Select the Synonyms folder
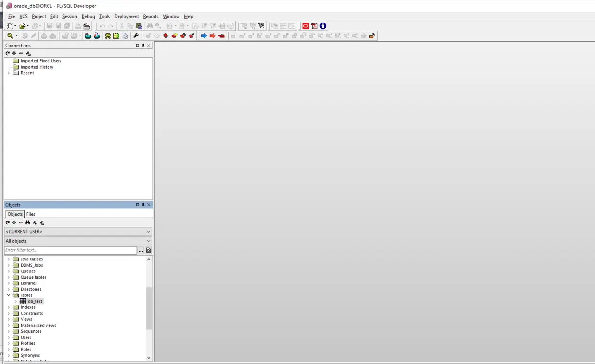 click(30, 355)
